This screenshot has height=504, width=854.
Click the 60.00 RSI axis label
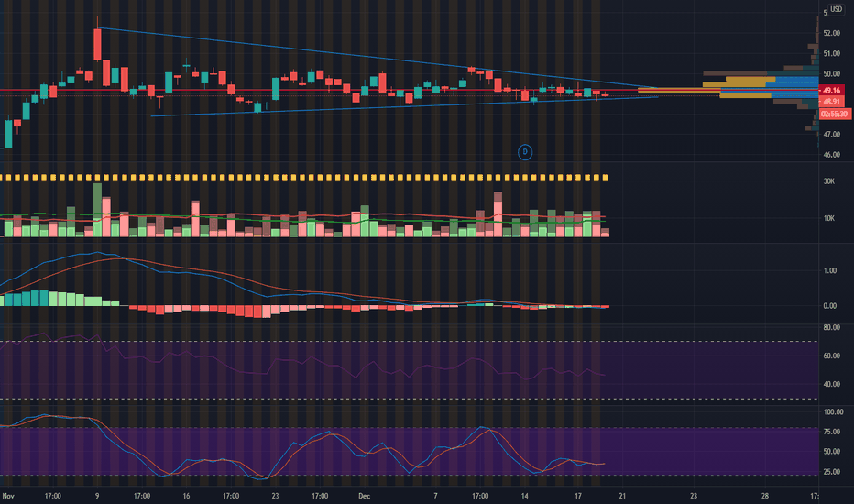[831, 356]
